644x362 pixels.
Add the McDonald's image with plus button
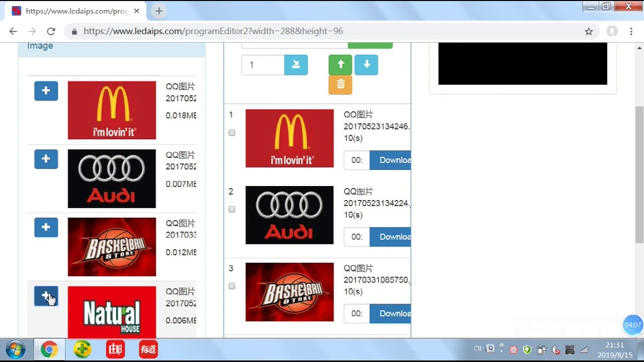point(46,91)
